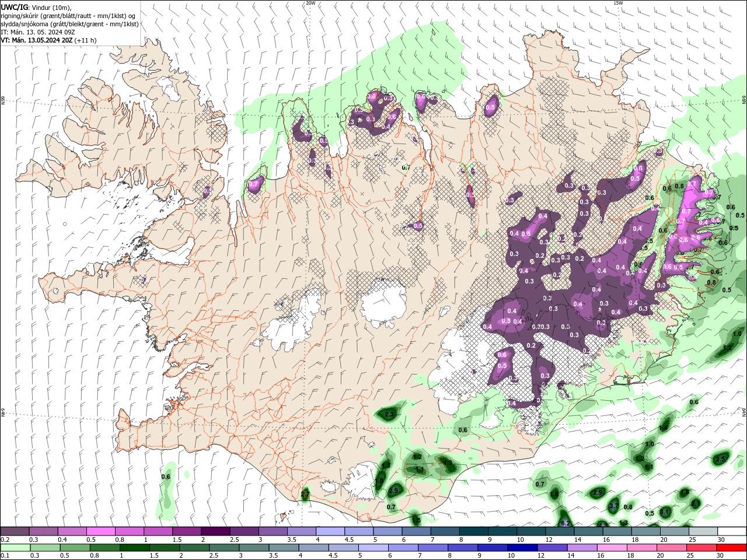Screen dimensions: 747x560
Task: Select the rain legend 30 mm bright red swatch
Action: click(x=731, y=548)
